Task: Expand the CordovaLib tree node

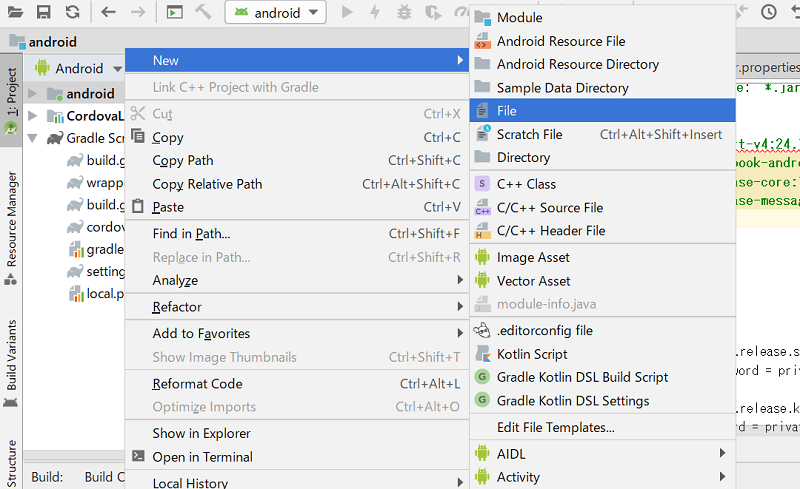Action: click(33, 116)
